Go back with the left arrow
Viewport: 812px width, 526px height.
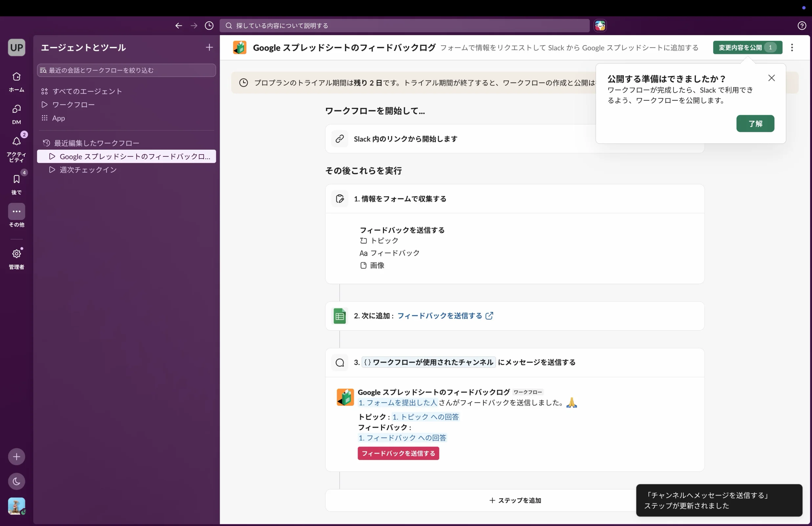coord(178,26)
